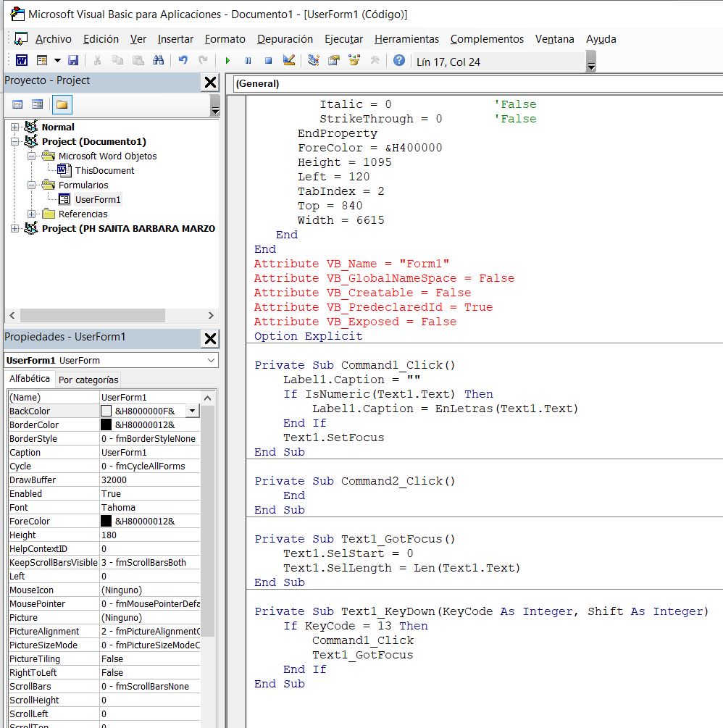Open the Insertar menu
Viewport: 723px width, 728px height.
tap(175, 39)
